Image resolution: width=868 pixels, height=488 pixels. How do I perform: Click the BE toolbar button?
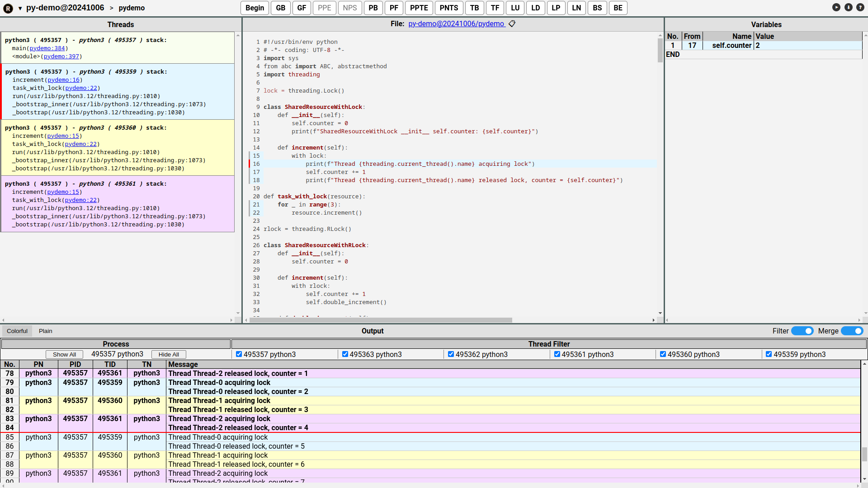click(x=618, y=8)
